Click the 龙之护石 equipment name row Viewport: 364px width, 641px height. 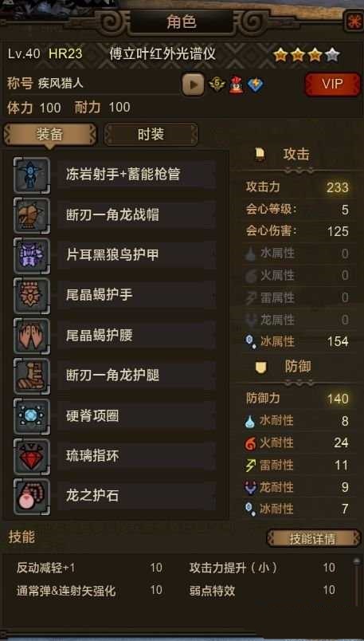point(136,496)
